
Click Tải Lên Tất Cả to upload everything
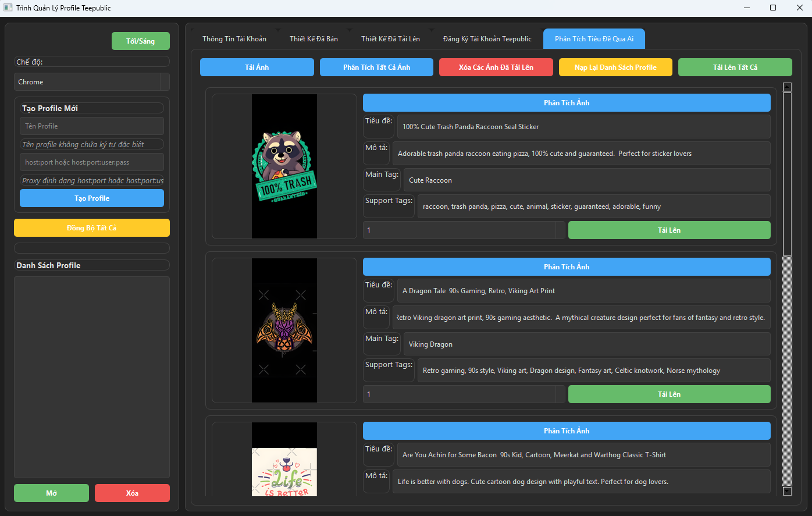[735, 67]
